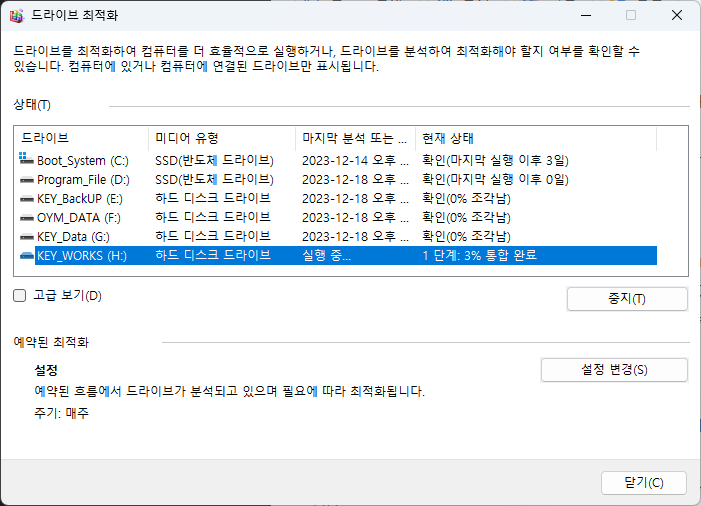
Task: Click the 주기: 매주 schedule text
Action: pos(62,413)
